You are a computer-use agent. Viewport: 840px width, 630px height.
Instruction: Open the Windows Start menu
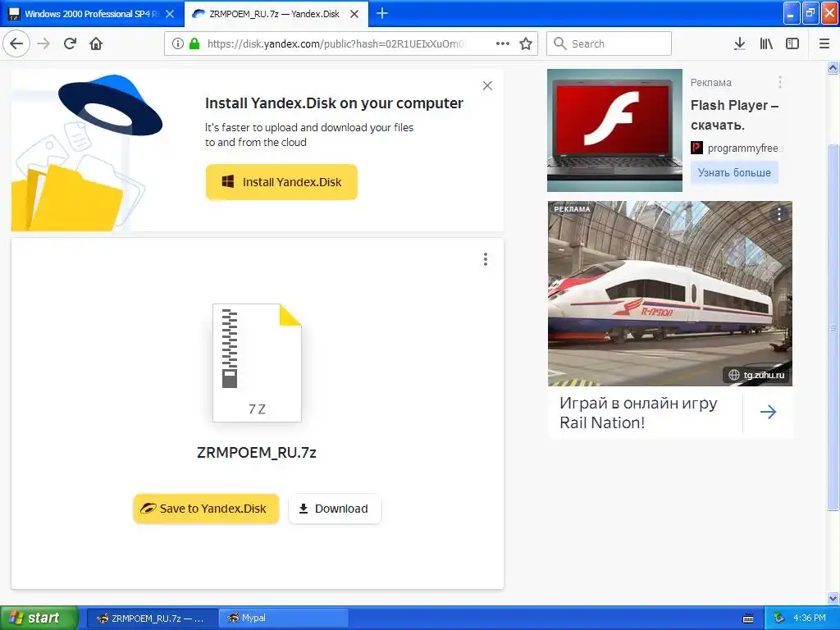pyautogui.click(x=39, y=618)
